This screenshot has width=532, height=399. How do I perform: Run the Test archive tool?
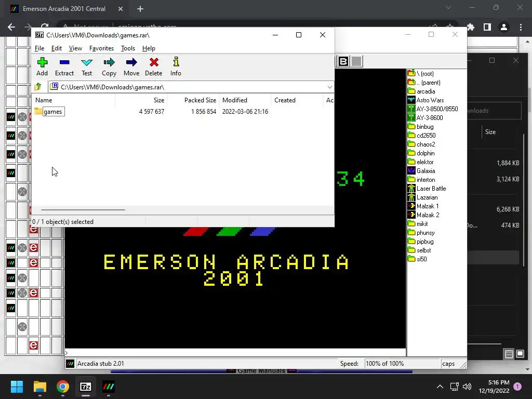[87, 67]
